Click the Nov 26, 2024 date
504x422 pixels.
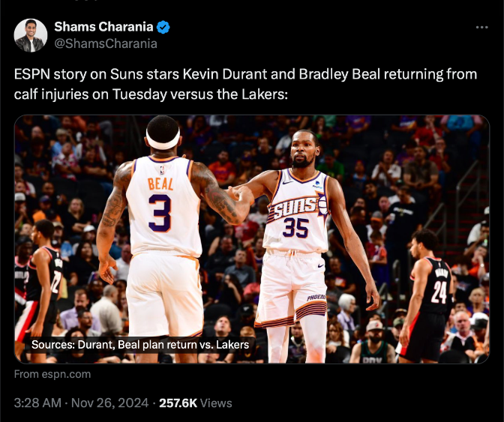click(x=110, y=403)
